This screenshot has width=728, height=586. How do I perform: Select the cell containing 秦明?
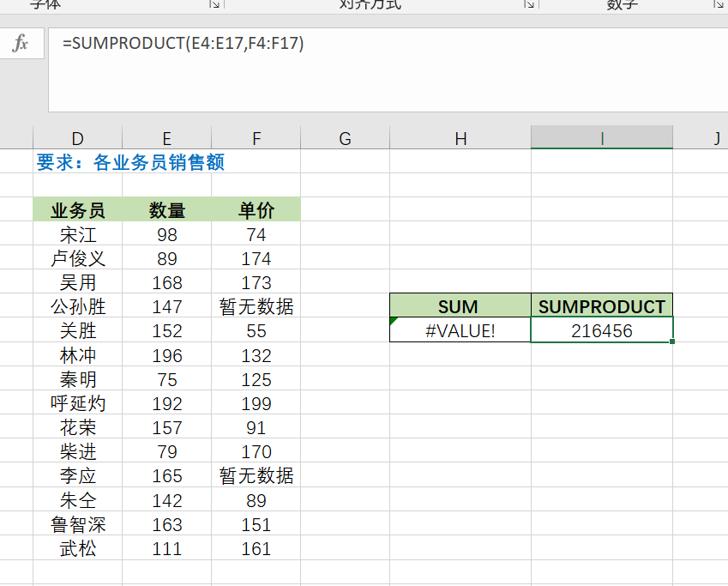point(77,380)
